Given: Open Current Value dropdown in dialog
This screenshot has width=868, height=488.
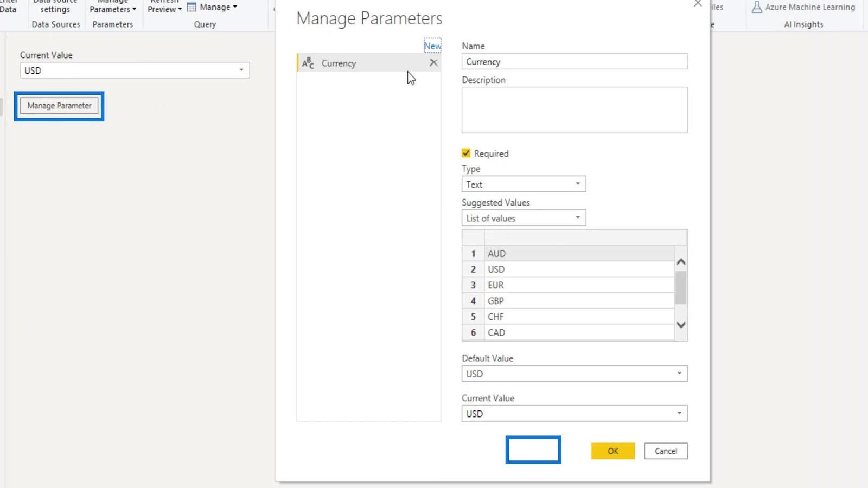Looking at the screenshot, I should [575, 414].
